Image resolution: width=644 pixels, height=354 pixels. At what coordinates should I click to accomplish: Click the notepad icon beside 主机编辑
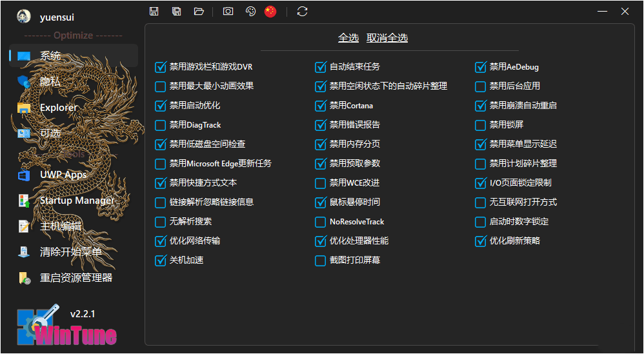click(x=24, y=226)
